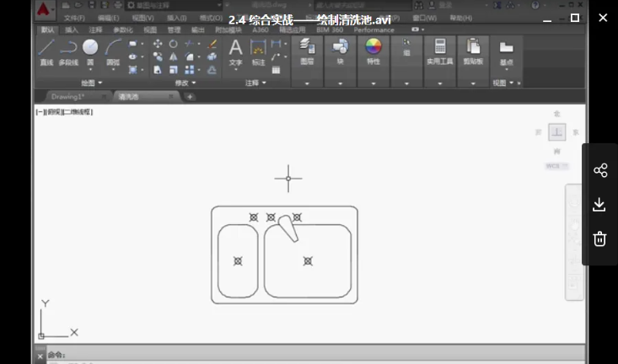618x364 pixels.
Task: Click the ViewCube top face
Action: (556, 132)
